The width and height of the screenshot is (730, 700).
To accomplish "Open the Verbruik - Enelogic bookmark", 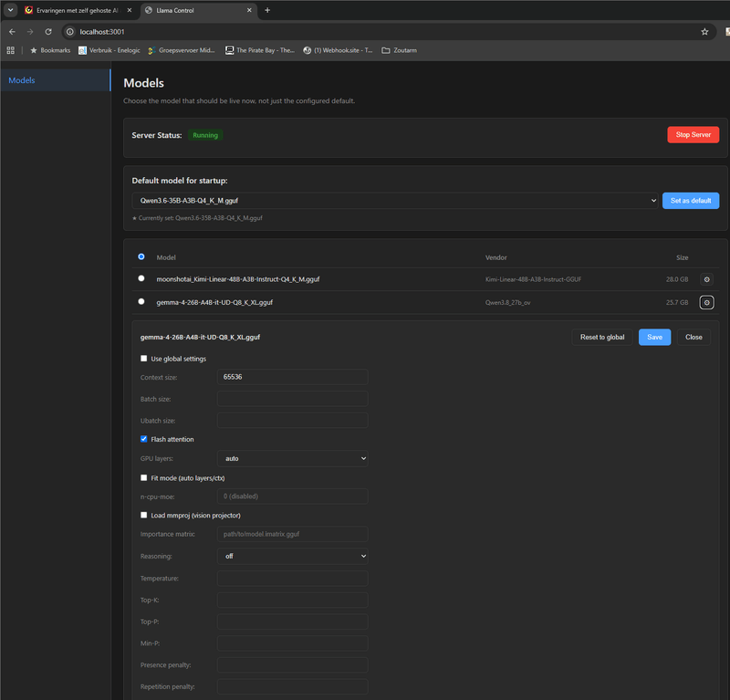I will tap(109, 50).
